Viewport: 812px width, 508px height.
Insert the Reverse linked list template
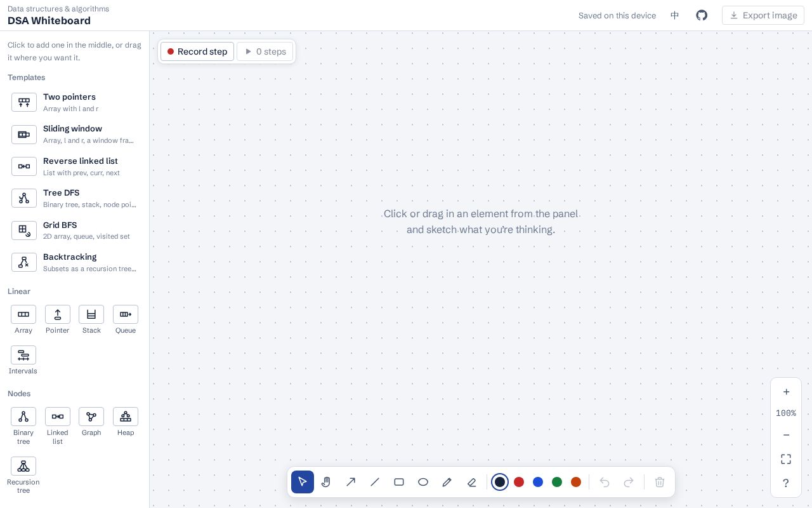click(x=75, y=166)
